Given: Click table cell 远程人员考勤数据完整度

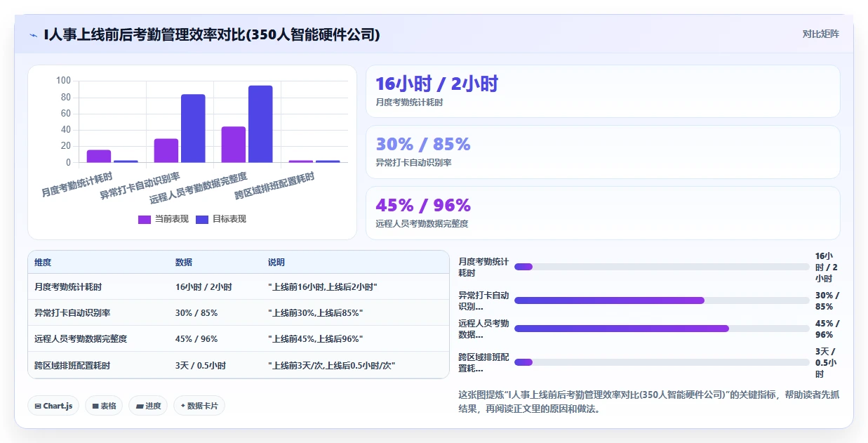Looking at the screenshot, I should [x=81, y=338].
